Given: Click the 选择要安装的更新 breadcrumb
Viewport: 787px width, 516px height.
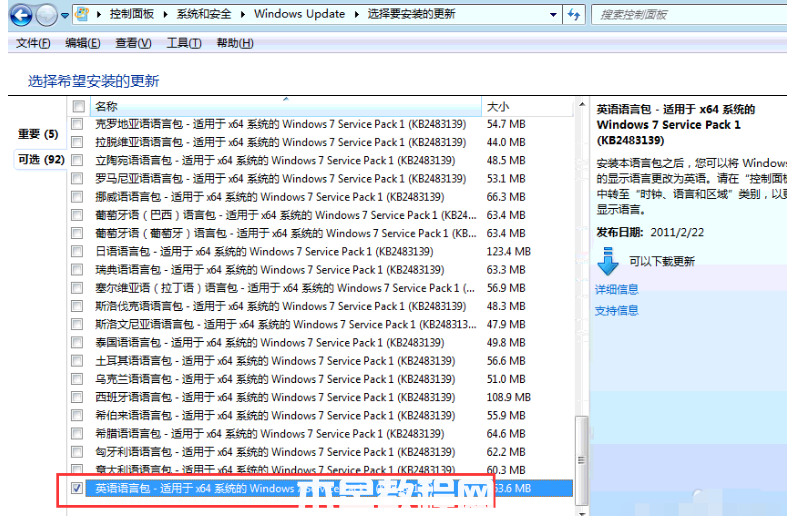Looking at the screenshot, I should point(411,14).
